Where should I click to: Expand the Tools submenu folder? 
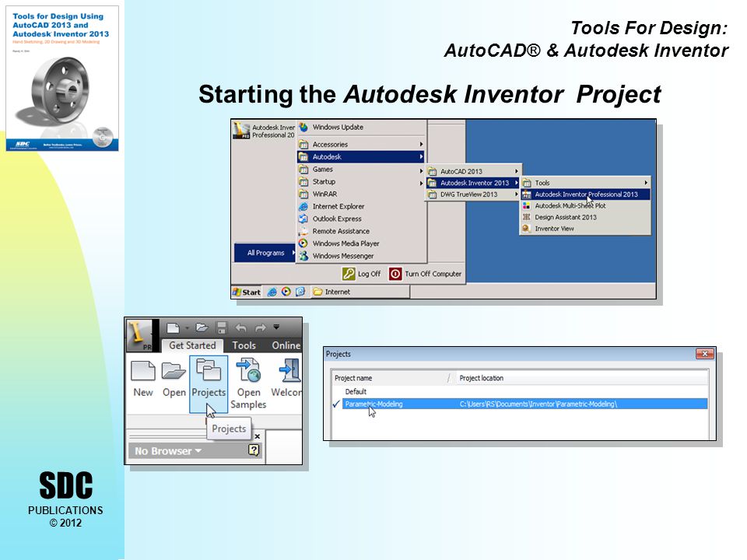(585, 183)
